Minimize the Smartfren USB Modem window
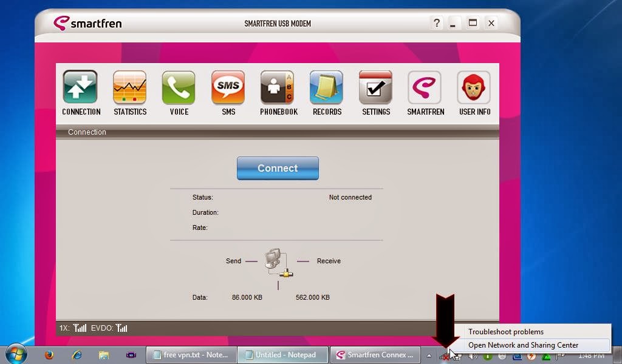This screenshot has width=622, height=364. tap(453, 24)
